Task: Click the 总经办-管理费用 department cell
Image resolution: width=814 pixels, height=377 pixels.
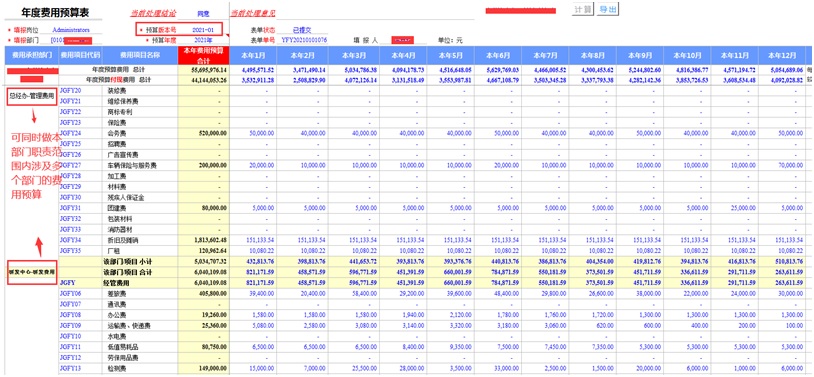Action: tap(32, 96)
